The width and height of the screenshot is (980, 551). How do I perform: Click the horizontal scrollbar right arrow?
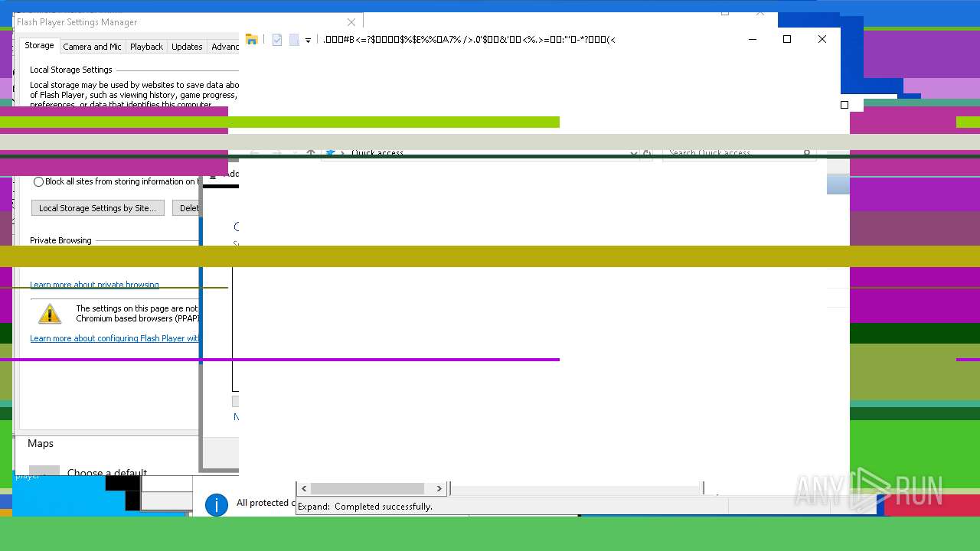click(x=439, y=488)
